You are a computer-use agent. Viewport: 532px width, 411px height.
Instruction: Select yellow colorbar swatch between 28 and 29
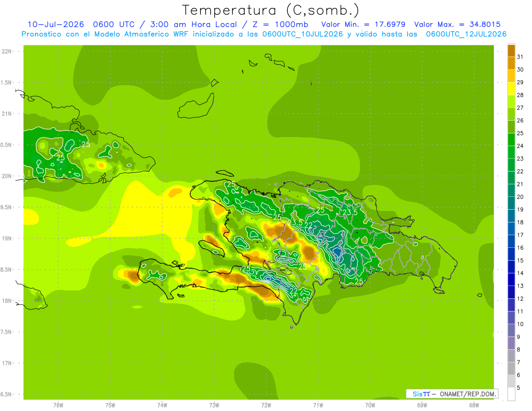coord(511,88)
